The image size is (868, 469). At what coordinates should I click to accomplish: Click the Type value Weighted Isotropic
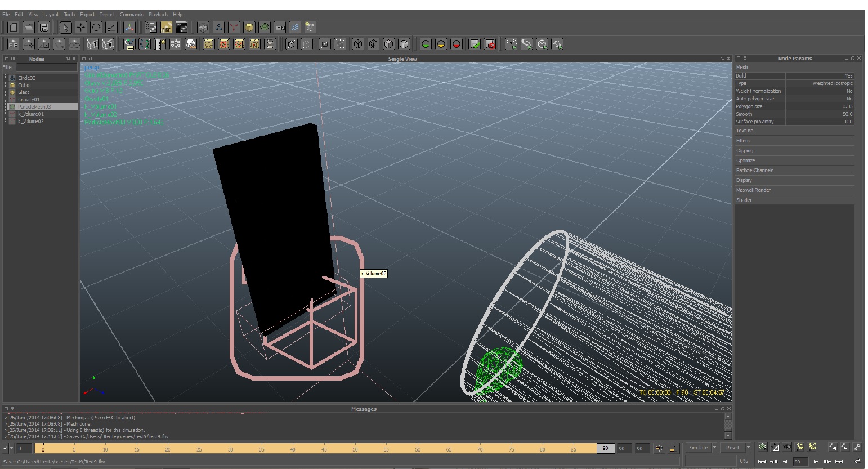pos(820,83)
